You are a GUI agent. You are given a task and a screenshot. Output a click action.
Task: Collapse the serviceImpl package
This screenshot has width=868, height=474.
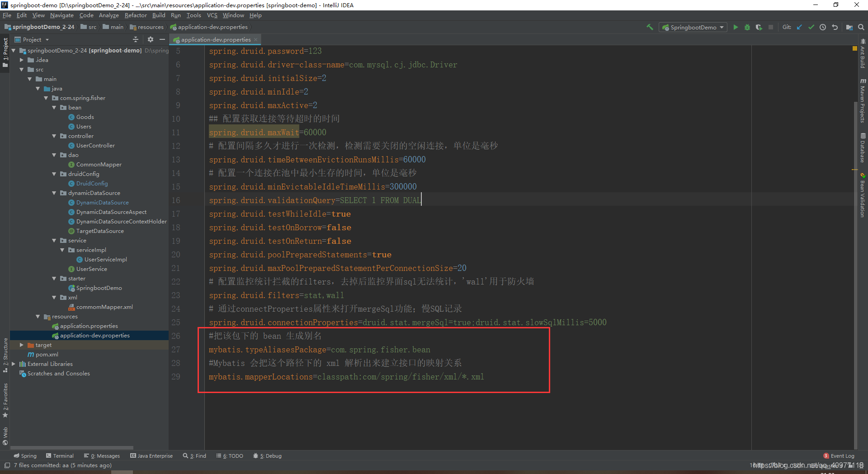pos(62,250)
